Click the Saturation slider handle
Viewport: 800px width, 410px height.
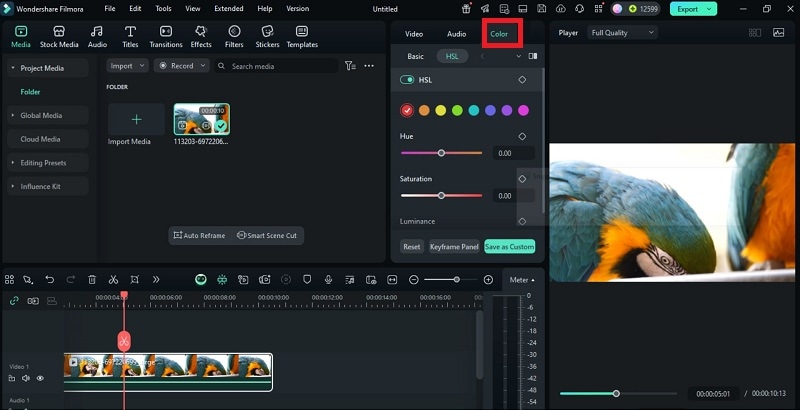pos(441,195)
